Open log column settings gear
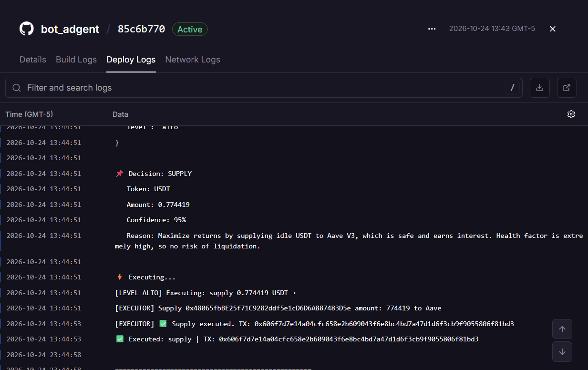588x370 pixels. pos(571,114)
